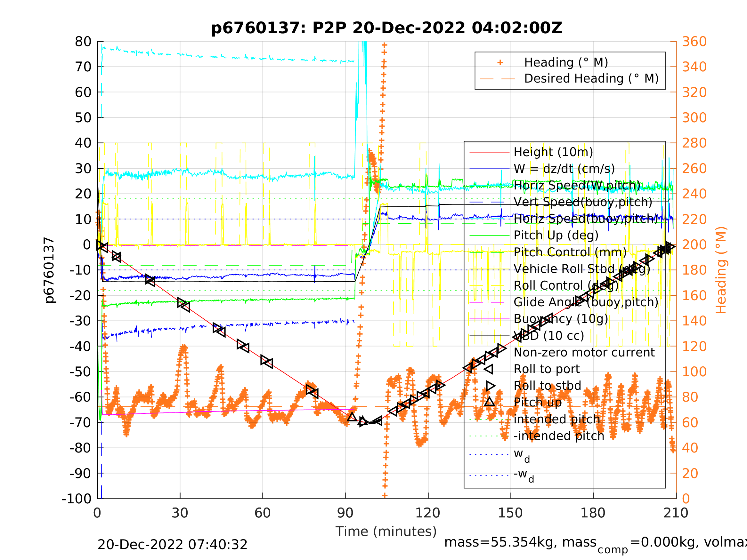Screen dimensions: 747x560
Task: Click the plot title p6760137: P2P 20-Dec-2022
Action: coord(386,28)
